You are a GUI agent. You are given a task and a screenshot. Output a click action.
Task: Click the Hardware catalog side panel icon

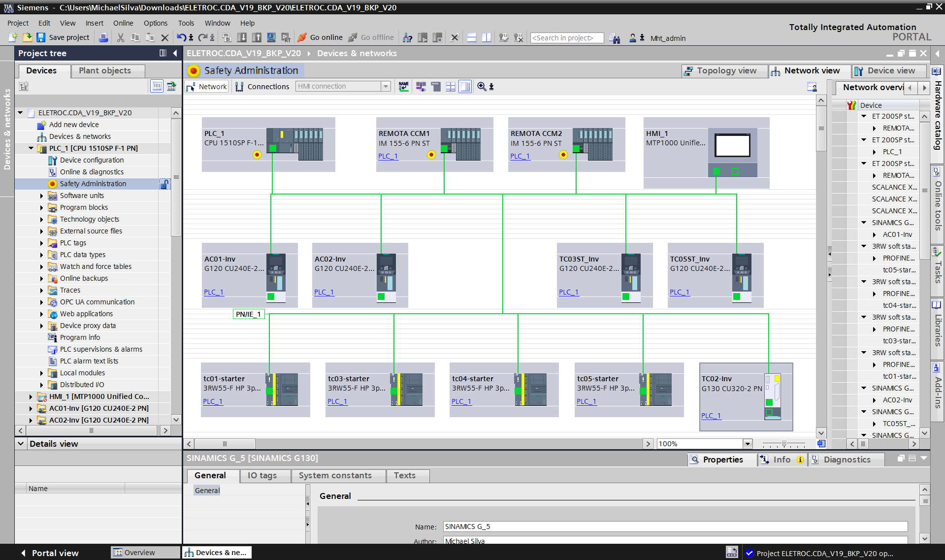(937, 71)
